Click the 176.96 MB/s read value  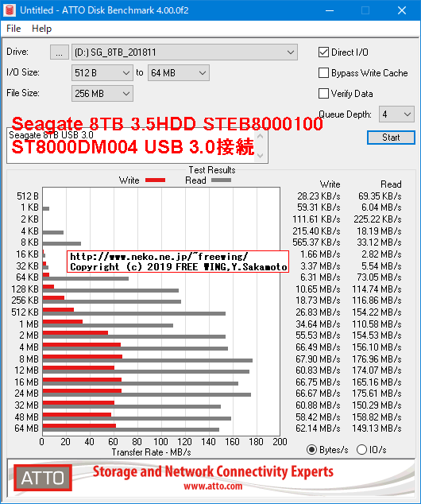pos(377,359)
